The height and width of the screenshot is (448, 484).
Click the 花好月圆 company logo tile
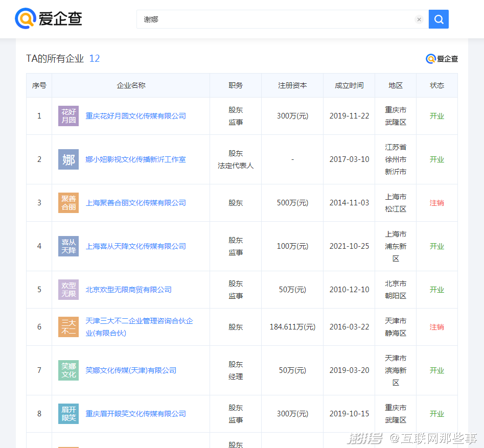coord(68,116)
